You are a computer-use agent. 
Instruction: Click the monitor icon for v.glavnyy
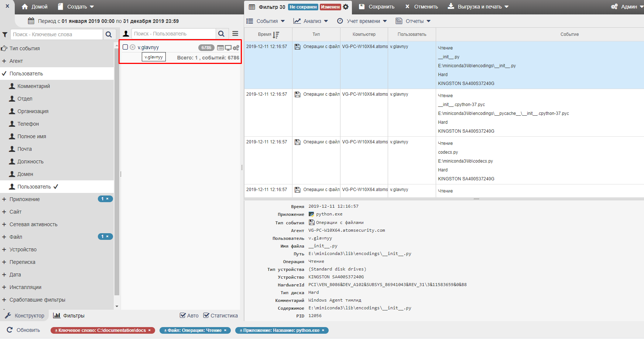228,48
